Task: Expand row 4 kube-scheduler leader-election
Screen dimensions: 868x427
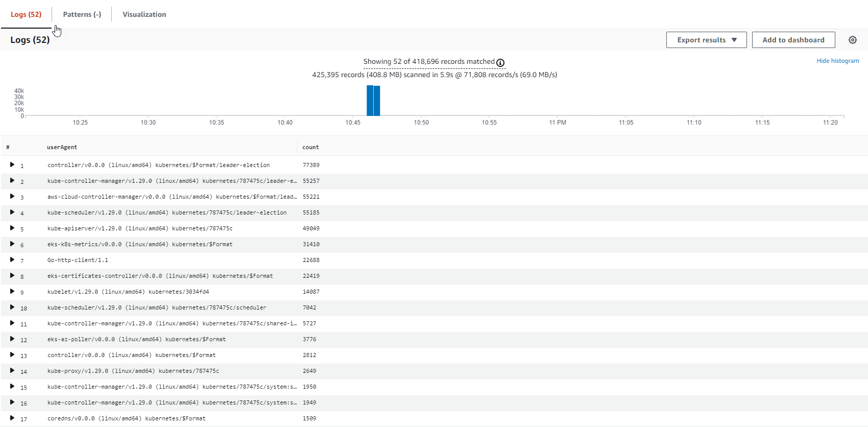Action: (x=12, y=212)
